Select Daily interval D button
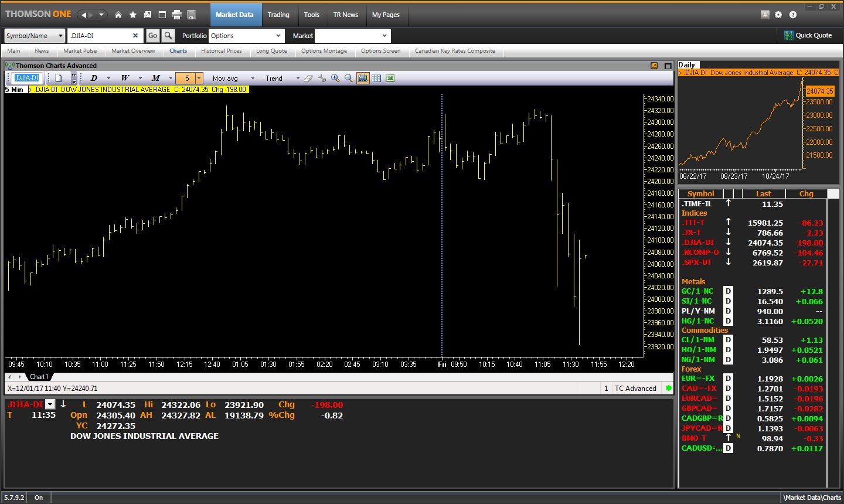 tap(94, 78)
